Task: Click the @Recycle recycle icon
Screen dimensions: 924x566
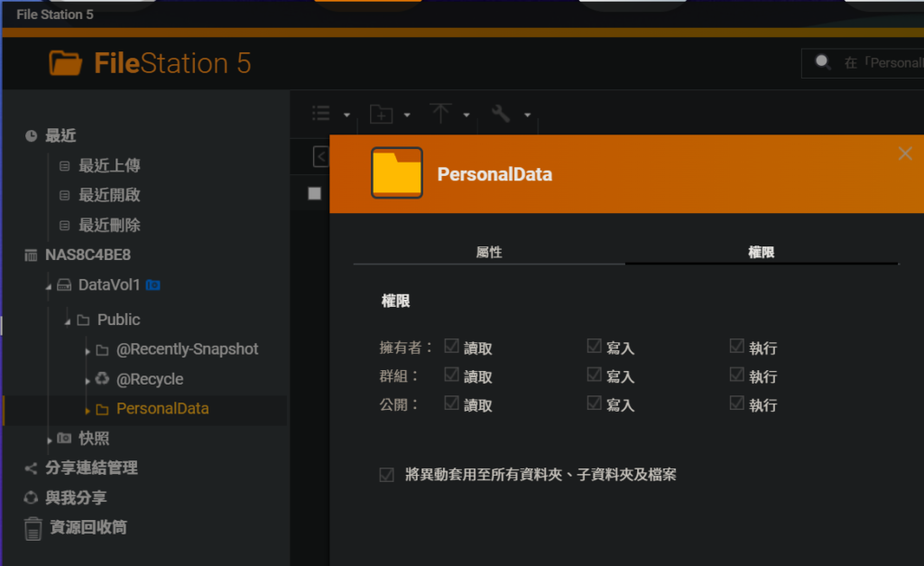Action: point(103,378)
